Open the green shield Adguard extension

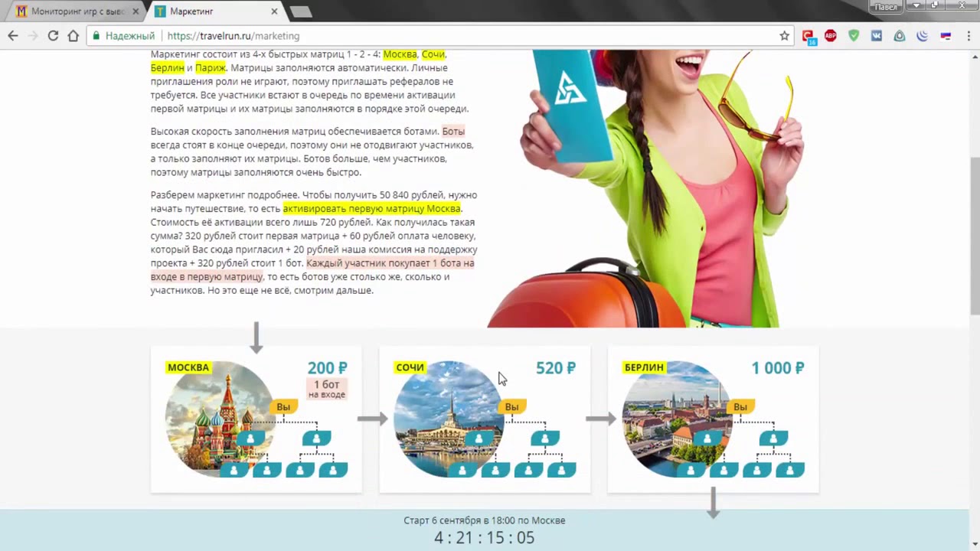854,36
